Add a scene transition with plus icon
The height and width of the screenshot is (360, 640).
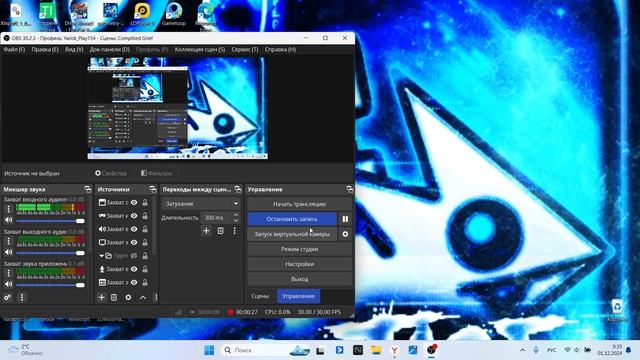pyautogui.click(x=206, y=231)
